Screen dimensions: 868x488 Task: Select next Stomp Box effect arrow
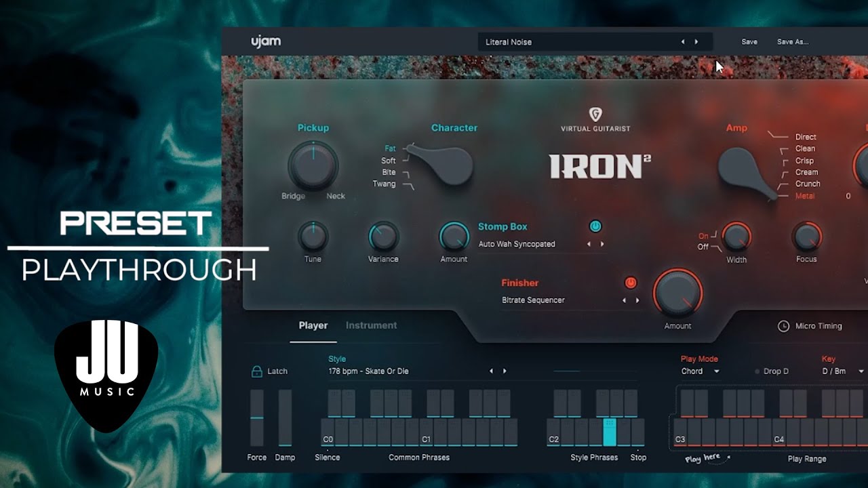(x=601, y=244)
